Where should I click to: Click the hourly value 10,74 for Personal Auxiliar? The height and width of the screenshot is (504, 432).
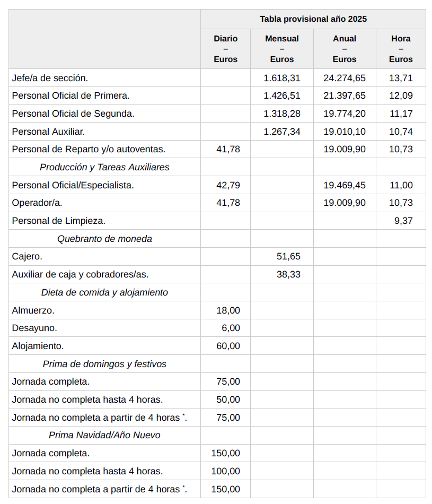tap(401, 132)
